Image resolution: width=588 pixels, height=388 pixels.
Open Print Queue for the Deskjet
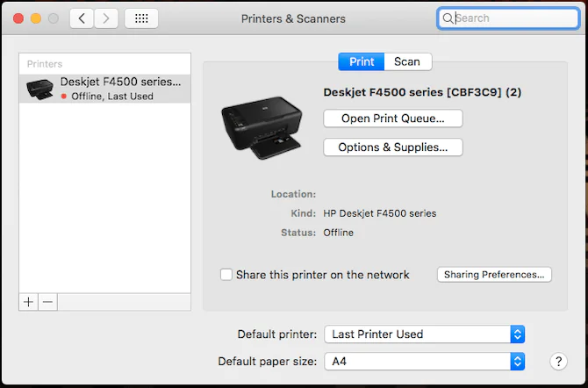click(x=392, y=118)
